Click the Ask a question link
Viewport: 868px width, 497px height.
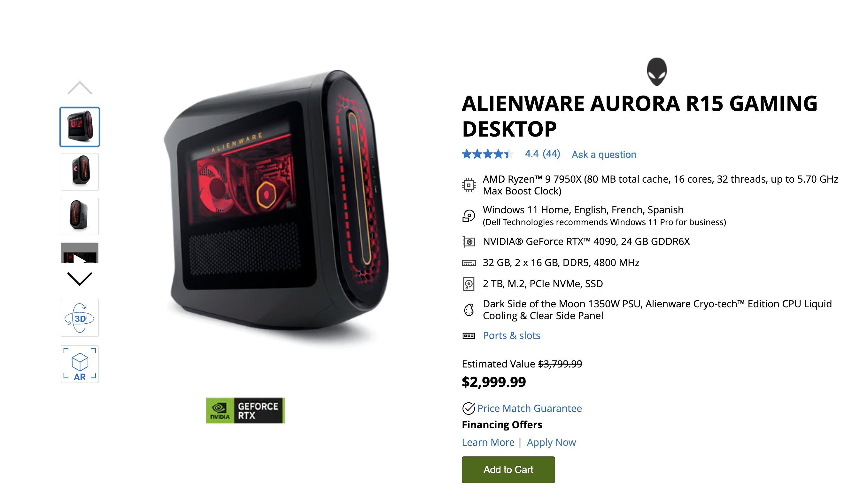(604, 154)
